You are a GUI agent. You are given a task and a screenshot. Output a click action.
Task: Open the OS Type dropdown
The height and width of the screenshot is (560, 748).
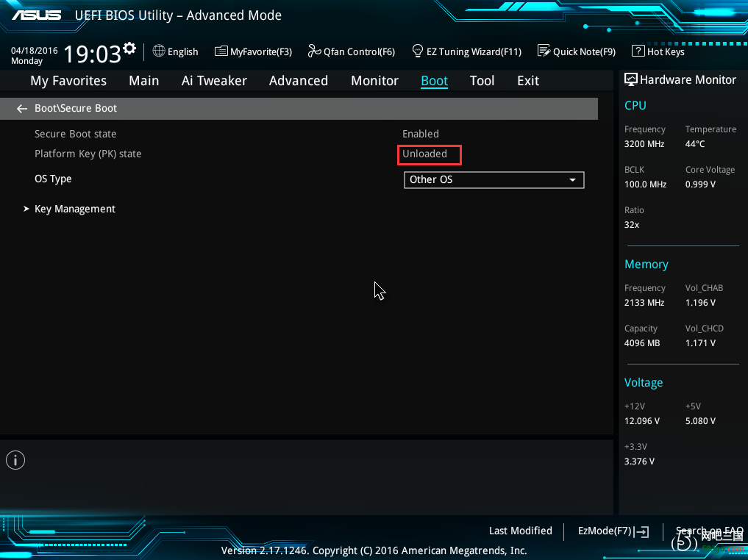click(494, 179)
